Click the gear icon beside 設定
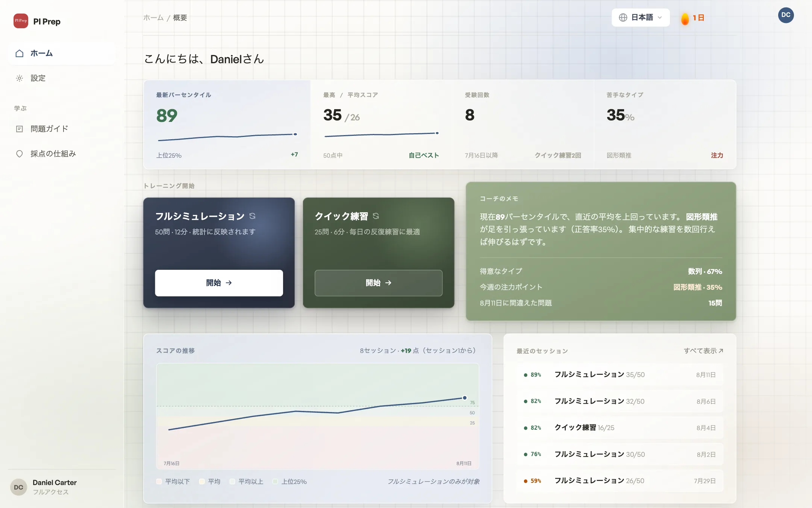The width and height of the screenshot is (812, 508). pos(20,78)
